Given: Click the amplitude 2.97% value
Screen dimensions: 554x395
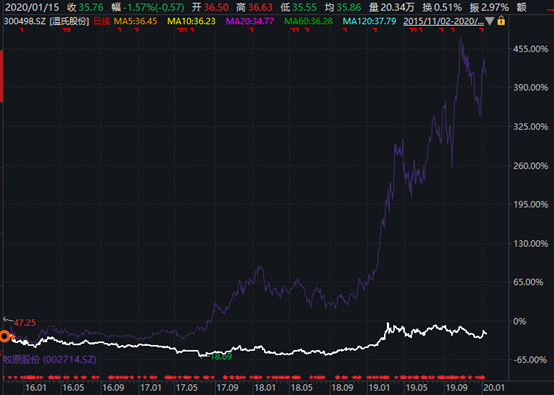Looking at the screenshot, I should tap(495, 7).
